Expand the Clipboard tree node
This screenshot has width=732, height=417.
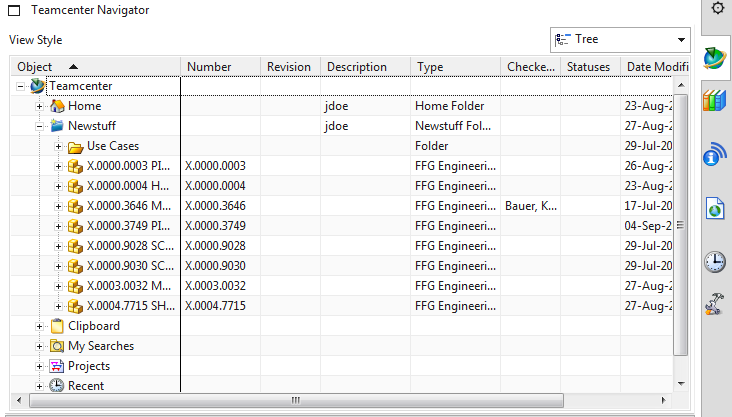coord(40,326)
